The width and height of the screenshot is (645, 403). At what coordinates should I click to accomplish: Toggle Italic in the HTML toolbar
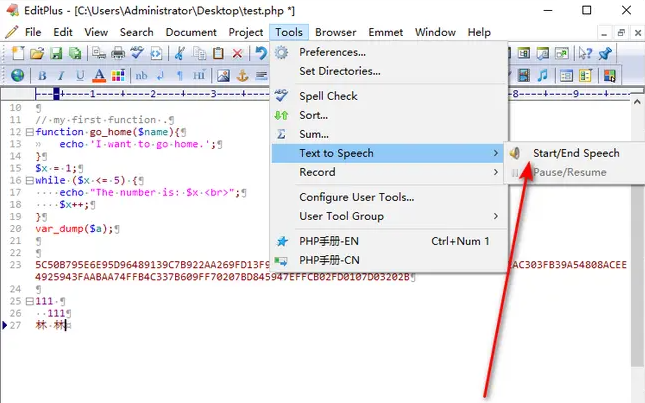tap(61, 76)
